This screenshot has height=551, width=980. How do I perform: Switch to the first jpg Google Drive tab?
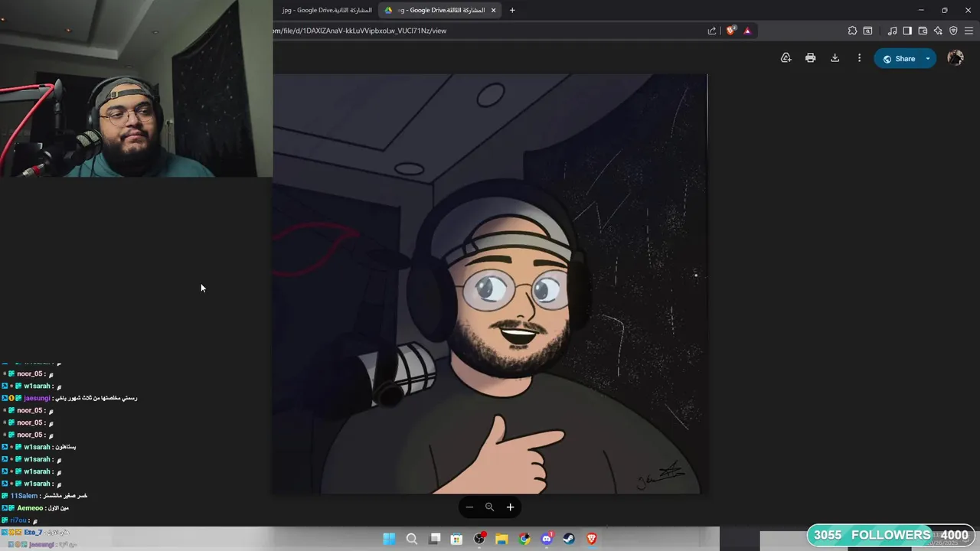326,10
